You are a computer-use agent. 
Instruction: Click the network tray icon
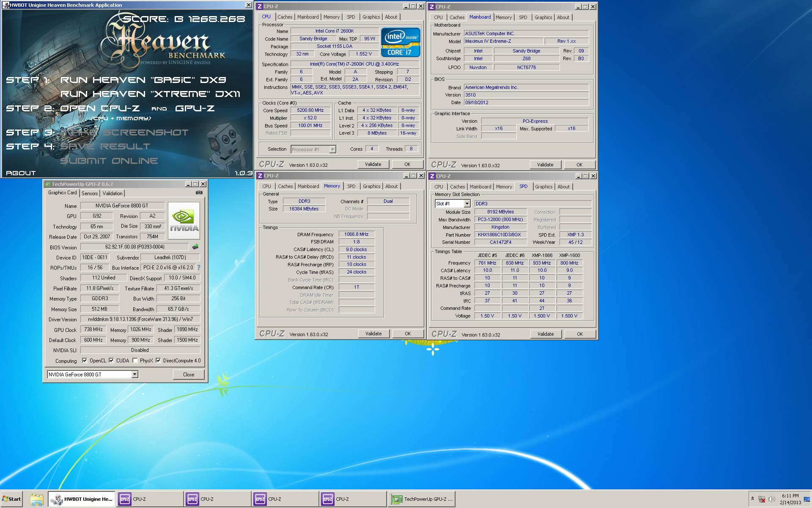pyautogui.click(x=762, y=499)
